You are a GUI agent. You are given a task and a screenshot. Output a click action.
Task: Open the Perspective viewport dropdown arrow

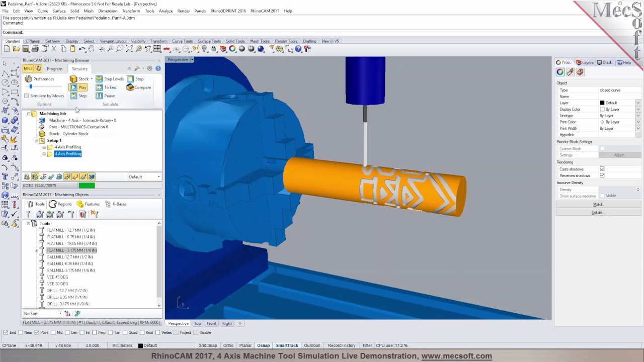192,60
